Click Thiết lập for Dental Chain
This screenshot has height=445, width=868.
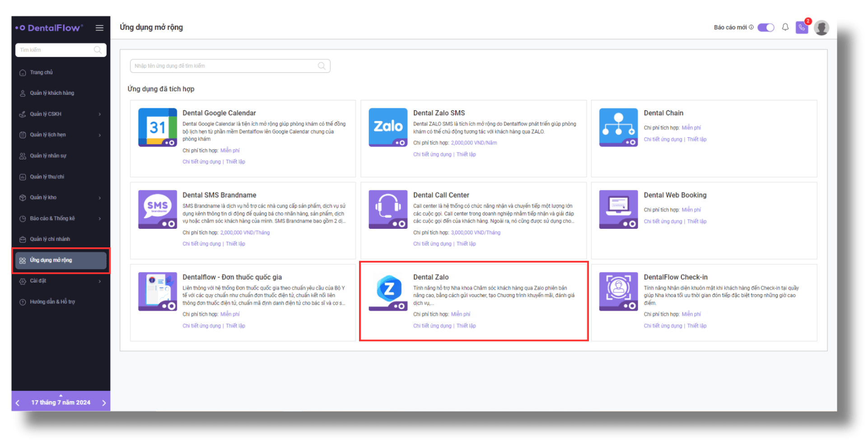697,139
